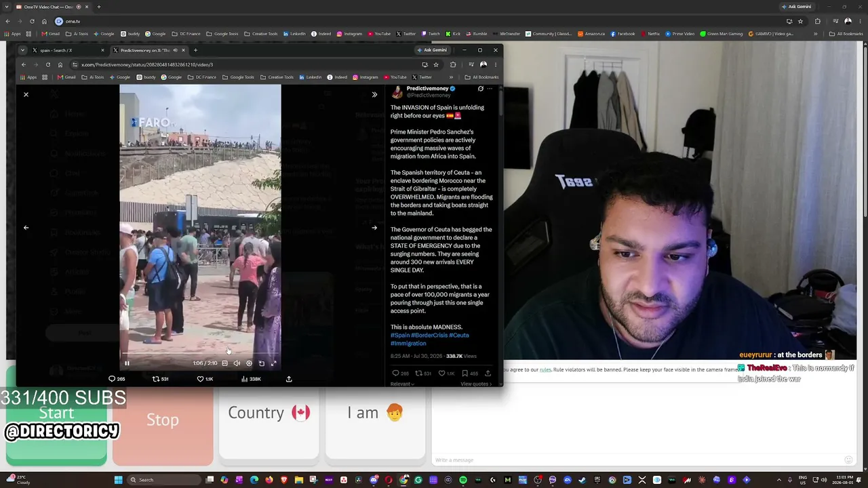The image size is (868, 488).
Task: Go to previous media with left arrow
Action: (26, 228)
